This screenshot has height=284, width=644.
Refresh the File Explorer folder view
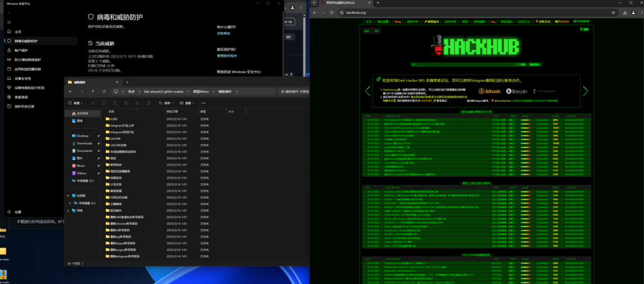coord(103,92)
